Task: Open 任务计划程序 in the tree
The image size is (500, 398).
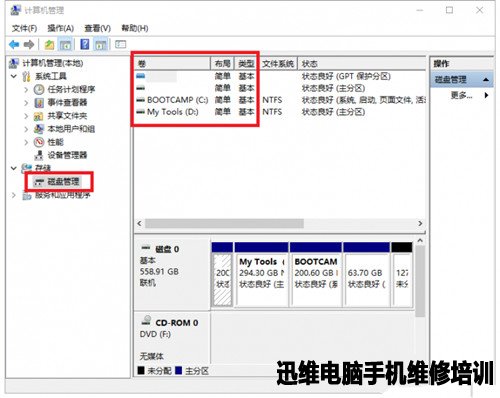Action: (71, 89)
